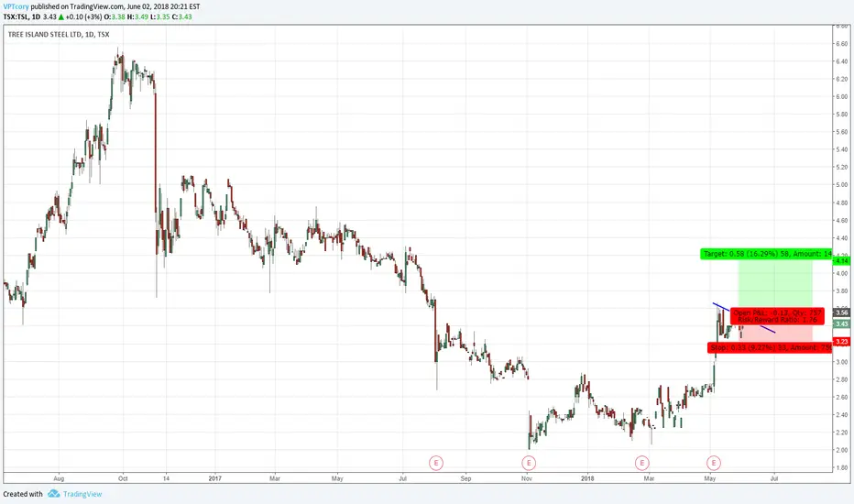Screen dimensions: 854x504
Task: Click the green Target label box
Action: [766, 254]
